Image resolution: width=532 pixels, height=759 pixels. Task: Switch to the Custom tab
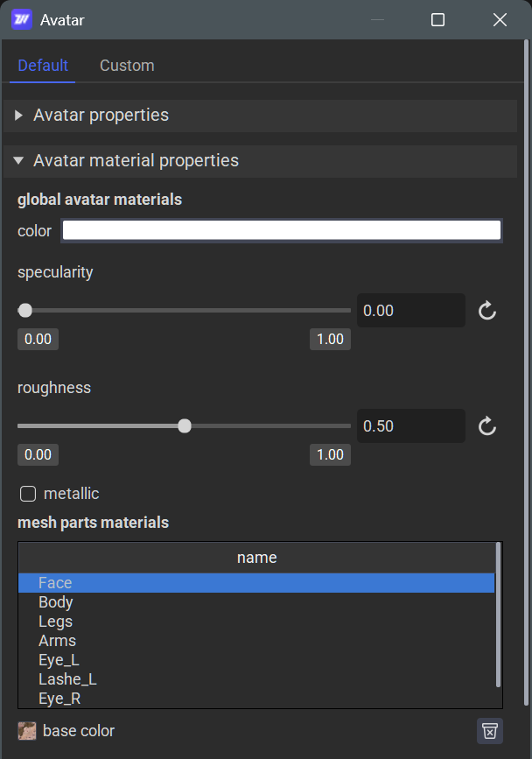click(127, 65)
